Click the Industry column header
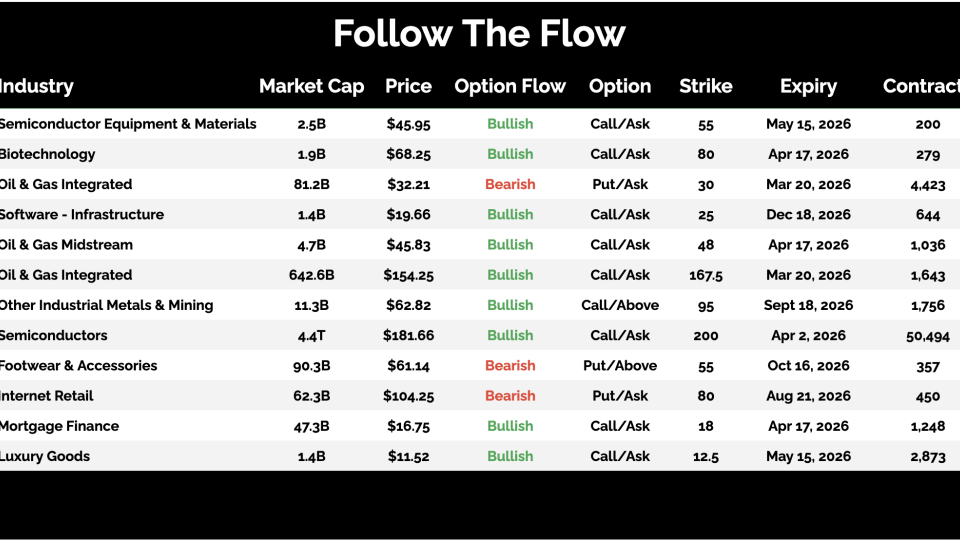This screenshot has height=540, width=960. coord(37,86)
